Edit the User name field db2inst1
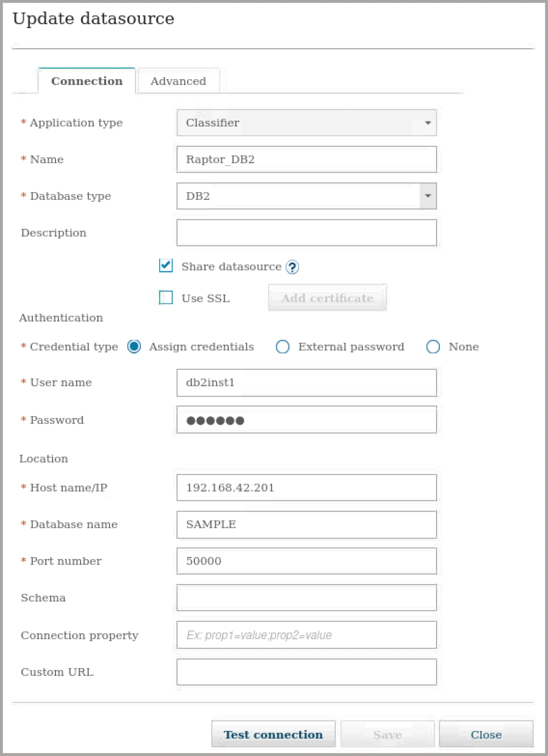 click(x=306, y=383)
